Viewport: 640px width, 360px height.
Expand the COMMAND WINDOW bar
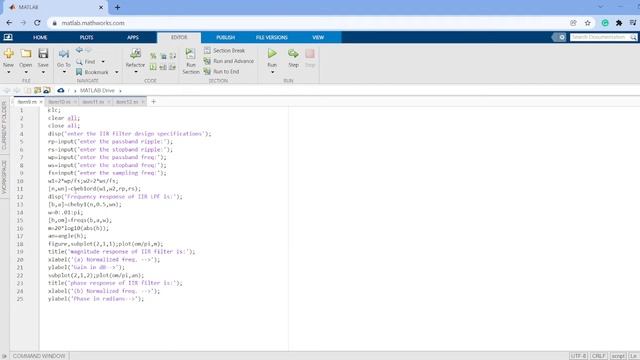click(39, 356)
